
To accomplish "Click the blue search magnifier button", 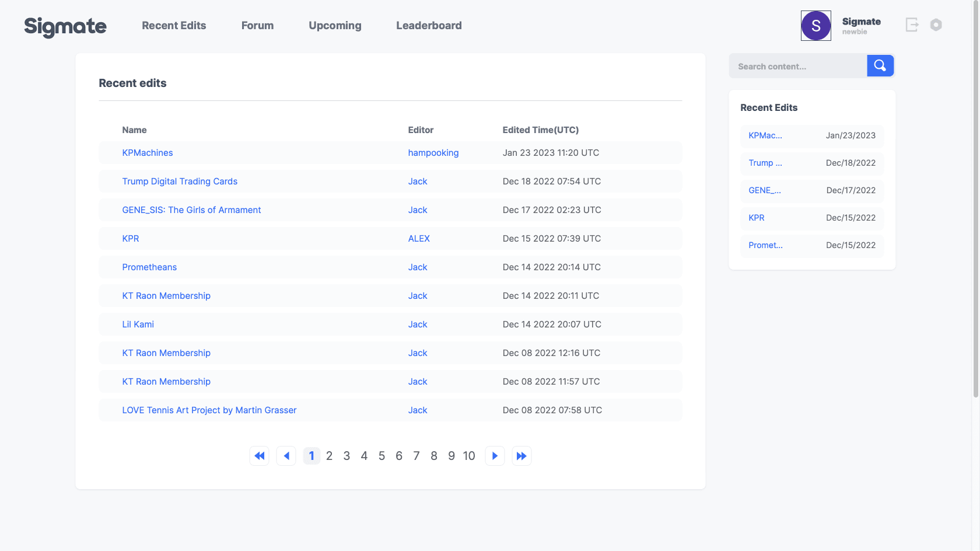I will (x=880, y=66).
